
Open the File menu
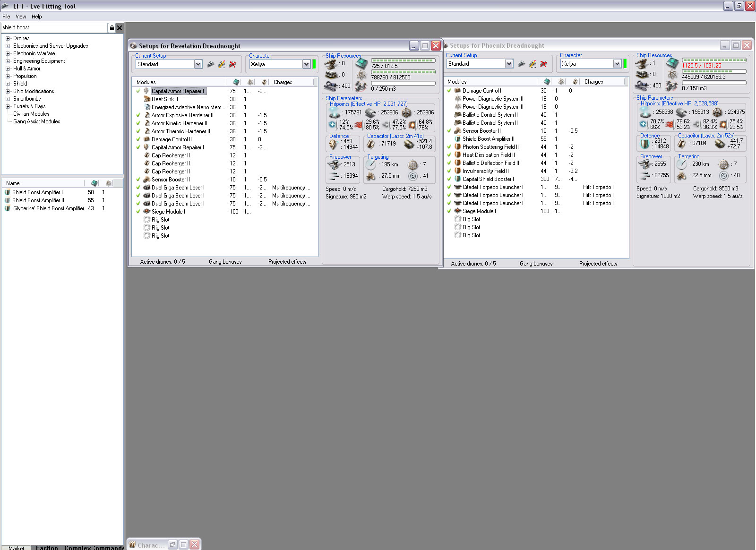click(6, 17)
